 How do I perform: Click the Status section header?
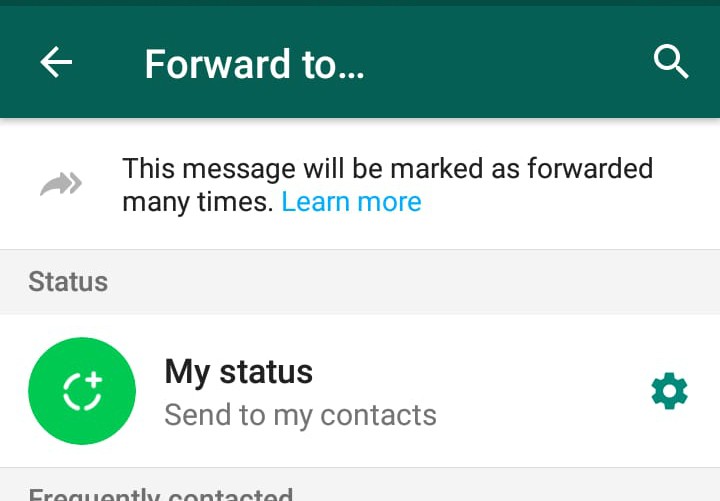[68, 281]
